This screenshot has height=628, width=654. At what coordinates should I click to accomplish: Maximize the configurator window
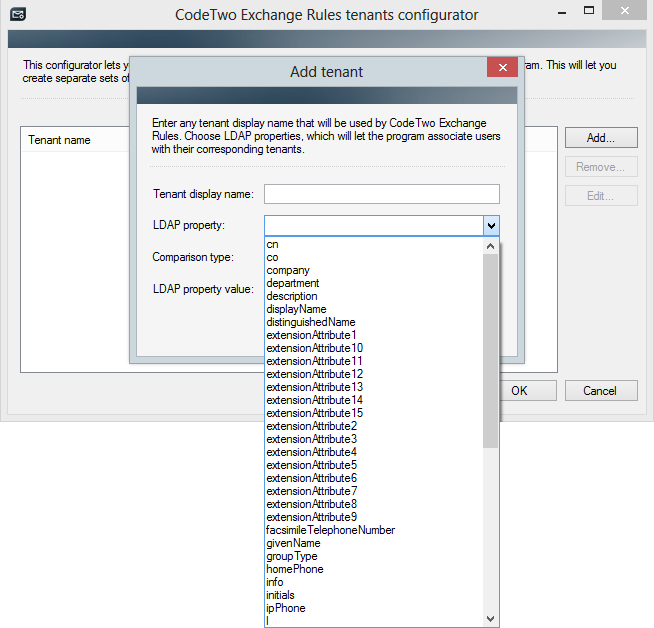[589, 10]
